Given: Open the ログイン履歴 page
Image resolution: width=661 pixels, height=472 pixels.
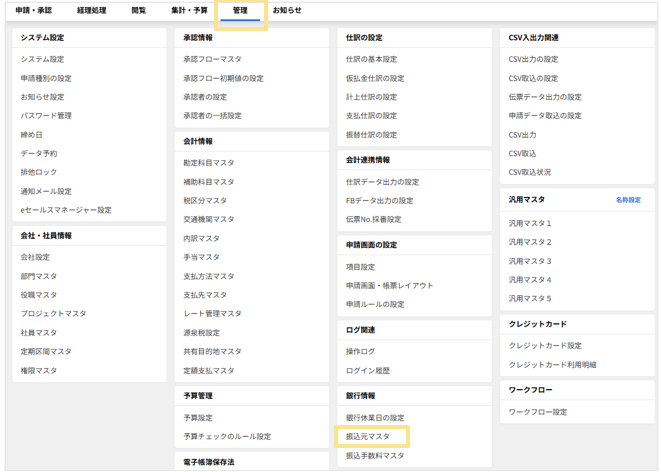Looking at the screenshot, I should [368, 371].
